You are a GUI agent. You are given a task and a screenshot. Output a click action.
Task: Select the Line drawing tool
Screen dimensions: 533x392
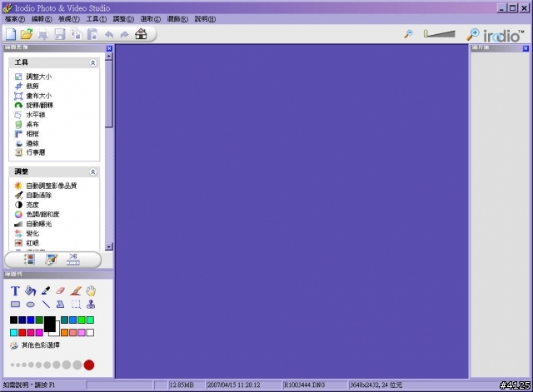coord(46,305)
